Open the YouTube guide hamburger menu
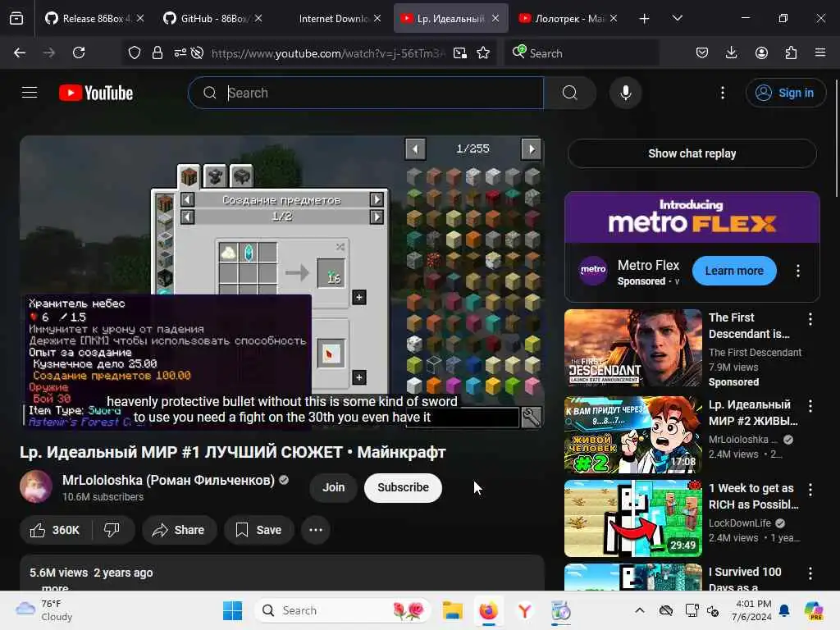The image size is (840, 630). pos(30,93)
